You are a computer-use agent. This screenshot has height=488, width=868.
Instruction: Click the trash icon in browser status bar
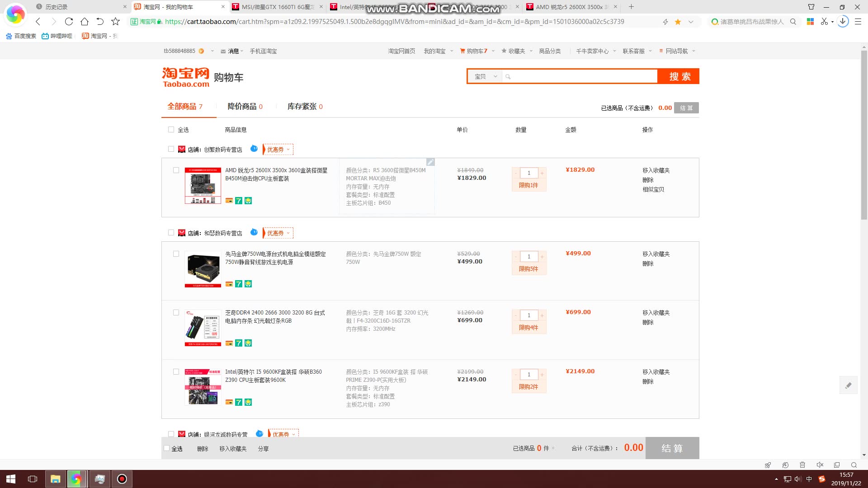pos(802,465)
